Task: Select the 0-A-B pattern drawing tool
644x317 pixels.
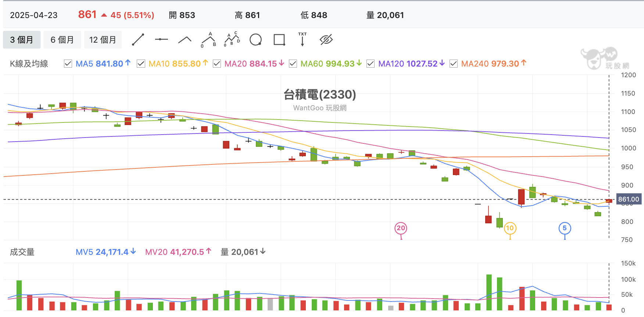Action: (208, 40)
